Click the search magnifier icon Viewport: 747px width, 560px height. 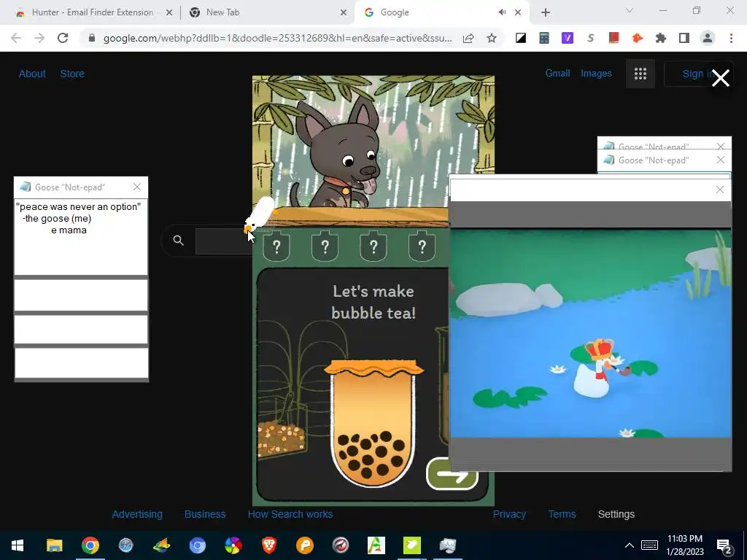(x=178, y=241)
